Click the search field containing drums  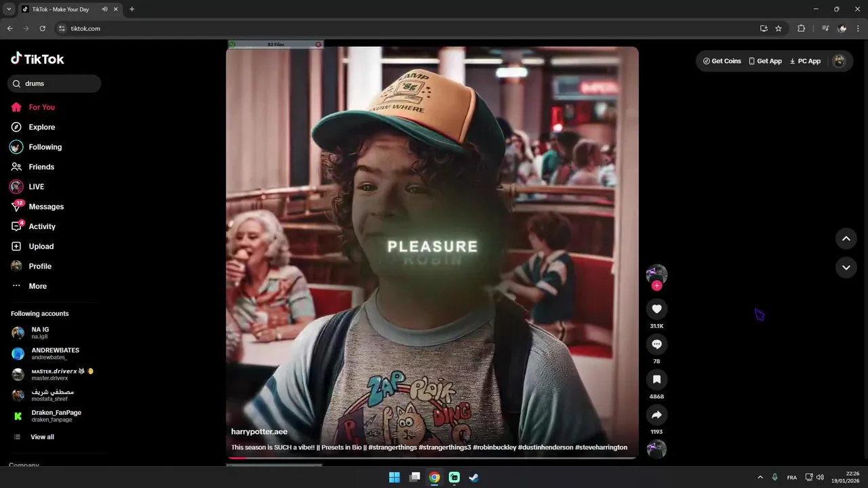pyautogui.click(x=54, y=83)
